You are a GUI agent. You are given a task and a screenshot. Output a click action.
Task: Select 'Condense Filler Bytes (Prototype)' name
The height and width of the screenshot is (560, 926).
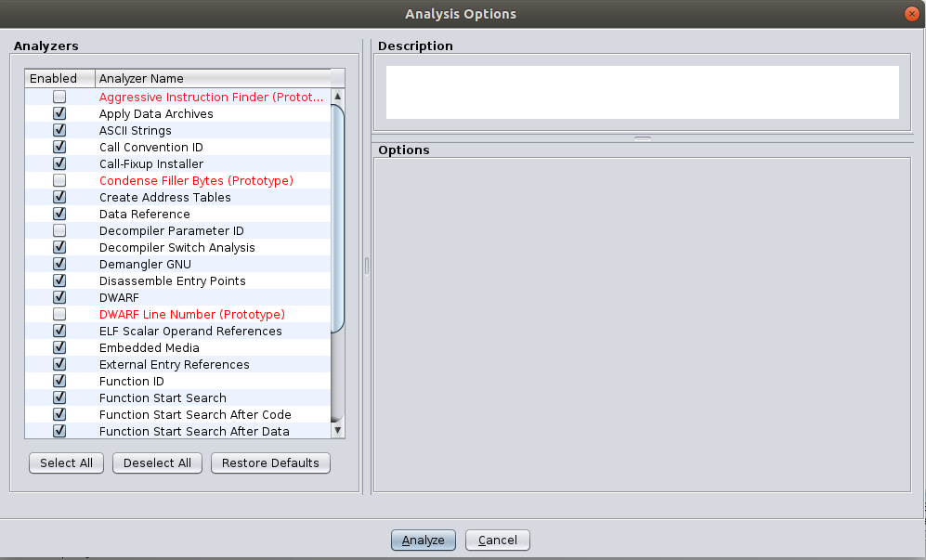pos(196,181)
